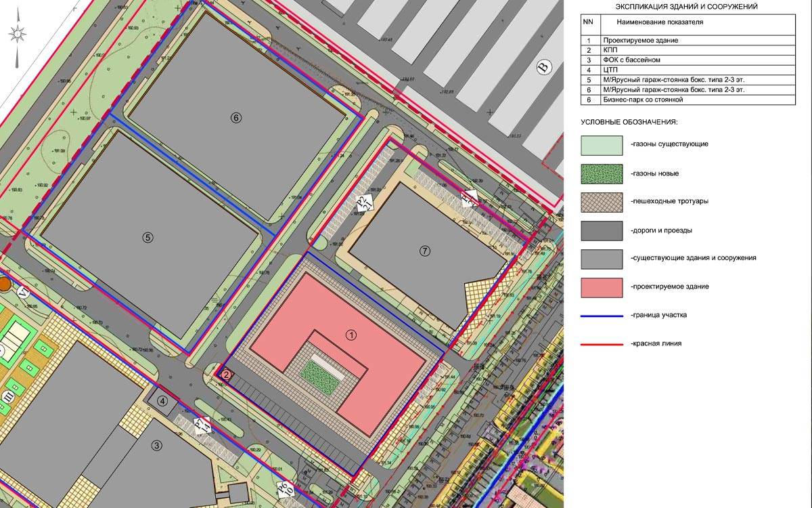
Task: Click the '-красная линия' legend label
Action: (656, 344)
